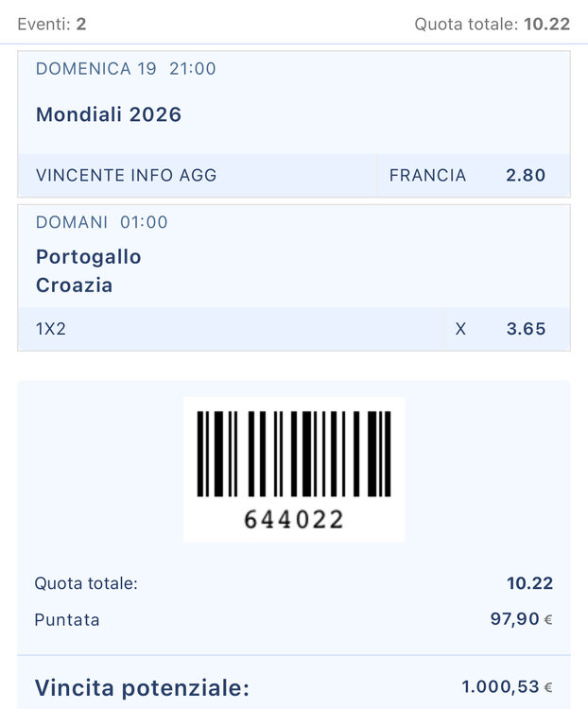Open the Croazia team name

pyautogui.click(x=74, y=285)
